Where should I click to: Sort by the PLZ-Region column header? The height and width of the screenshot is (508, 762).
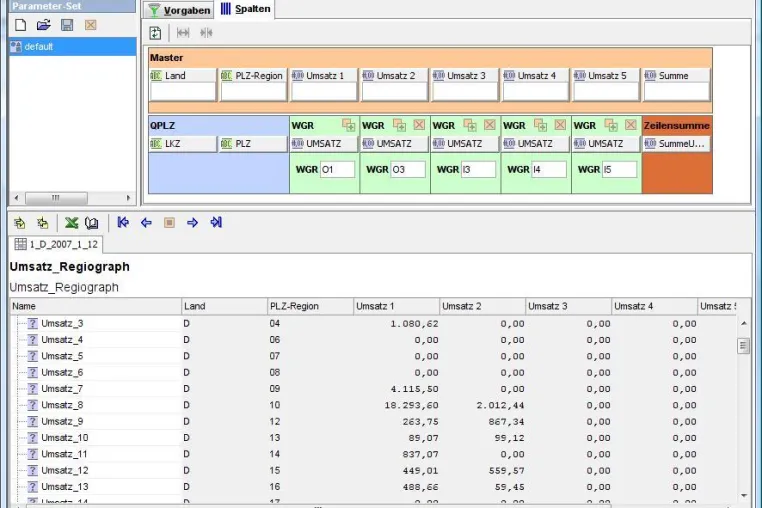(310, 306)
